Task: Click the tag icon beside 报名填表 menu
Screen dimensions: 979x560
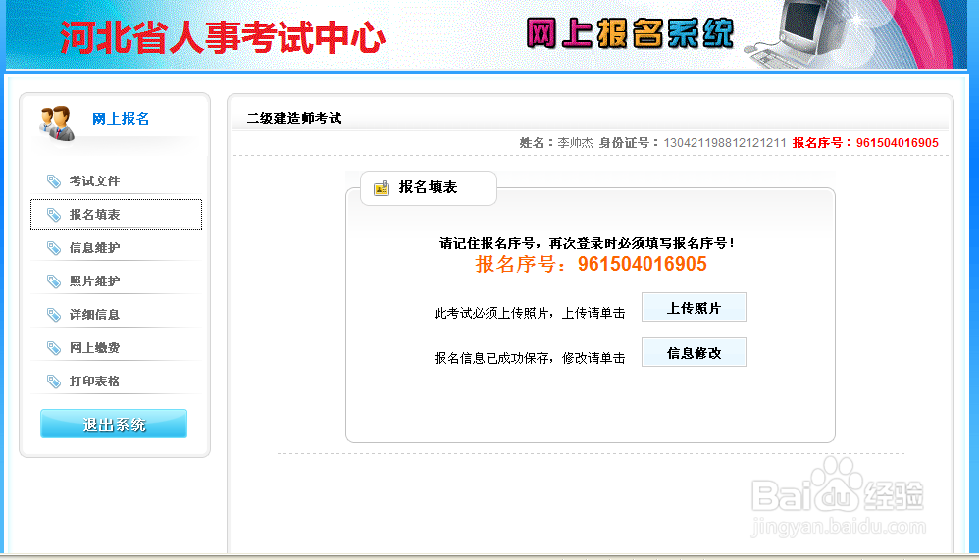Action: click(54, 215)
